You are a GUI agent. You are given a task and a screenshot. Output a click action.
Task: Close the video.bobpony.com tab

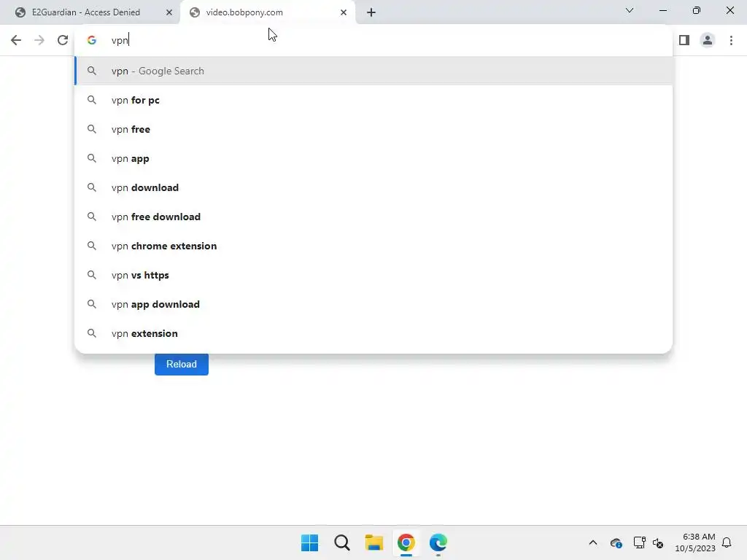point(344,12)
